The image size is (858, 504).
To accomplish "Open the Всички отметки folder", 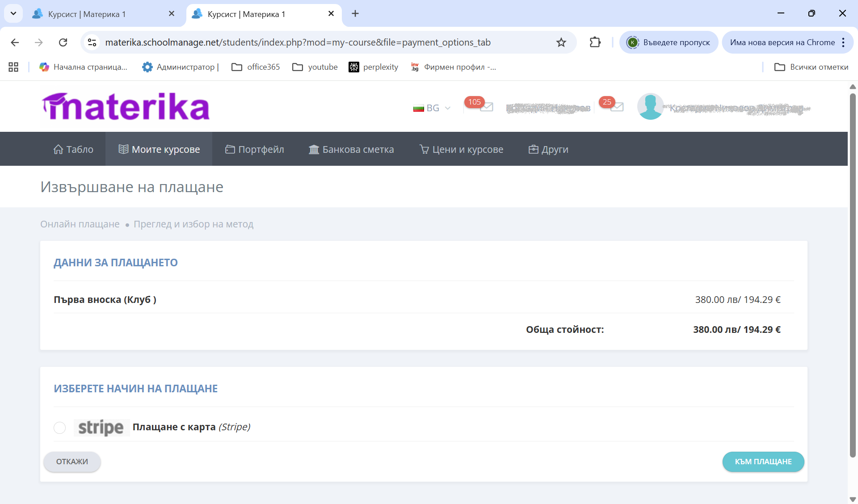I will pos(811,67).
